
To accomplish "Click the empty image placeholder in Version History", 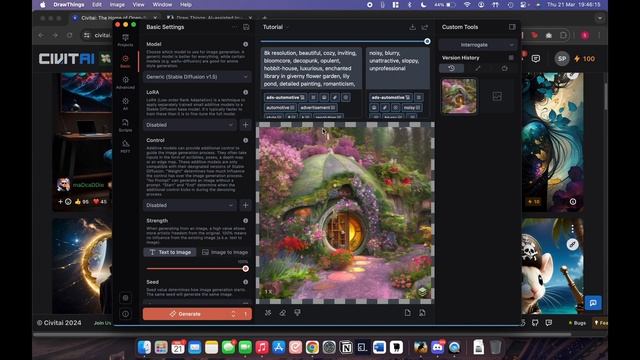I will pyautogui.click(x=497, y=96).
